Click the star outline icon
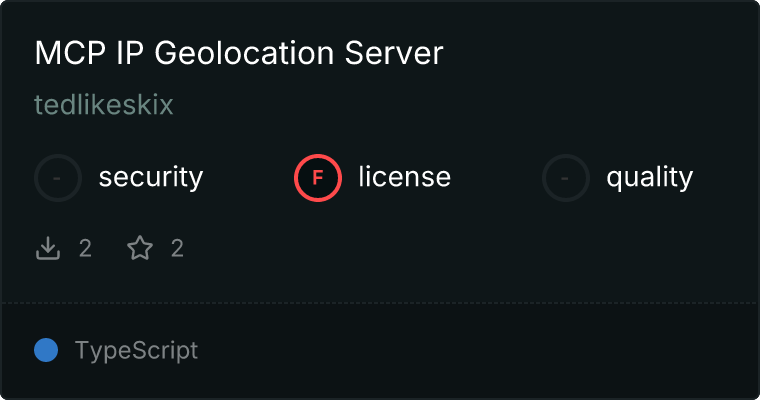Viewport: 760px width, 400px height. [140, 248]
